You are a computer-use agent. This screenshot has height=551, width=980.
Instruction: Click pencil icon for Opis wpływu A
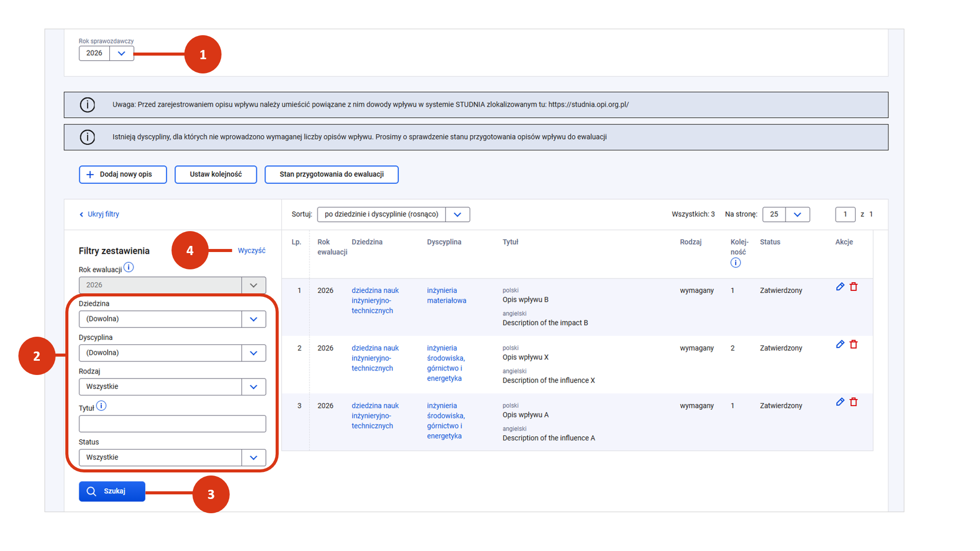click(x=840, y=402)
